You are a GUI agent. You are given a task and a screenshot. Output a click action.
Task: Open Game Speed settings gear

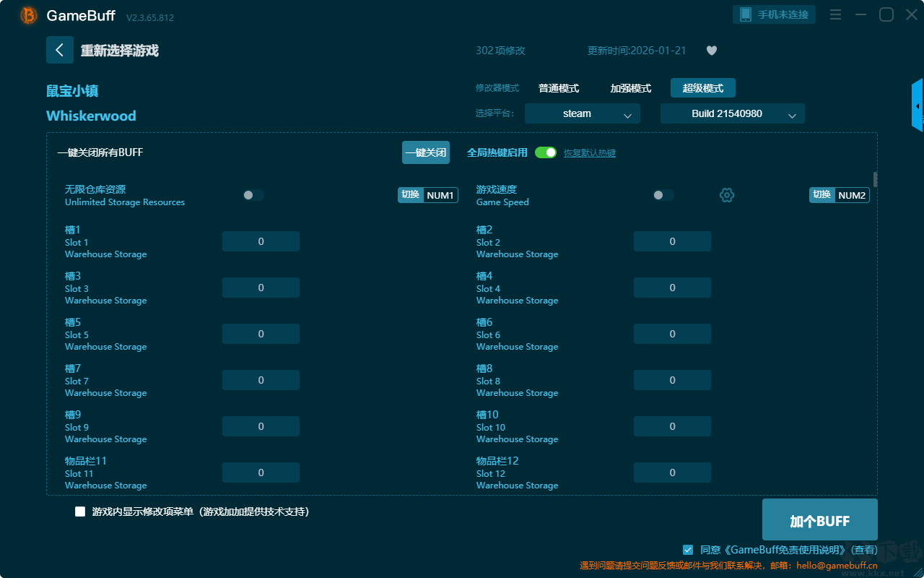click(727, 195)
